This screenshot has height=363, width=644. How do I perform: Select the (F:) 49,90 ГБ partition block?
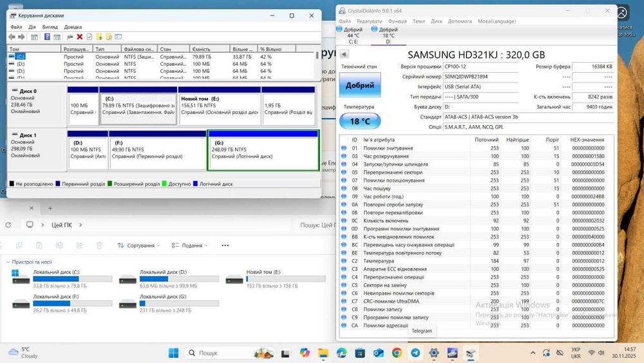point(158,150)
